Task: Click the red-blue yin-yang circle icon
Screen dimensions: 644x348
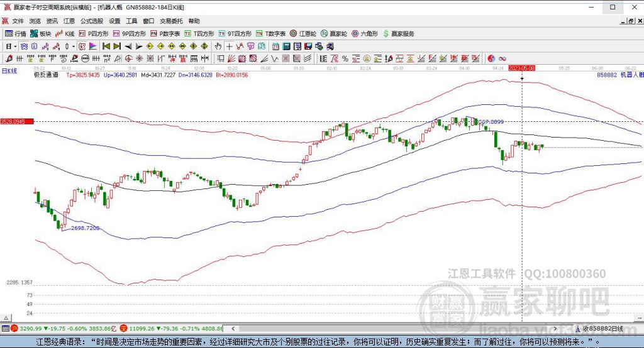Action: (491, 58)
